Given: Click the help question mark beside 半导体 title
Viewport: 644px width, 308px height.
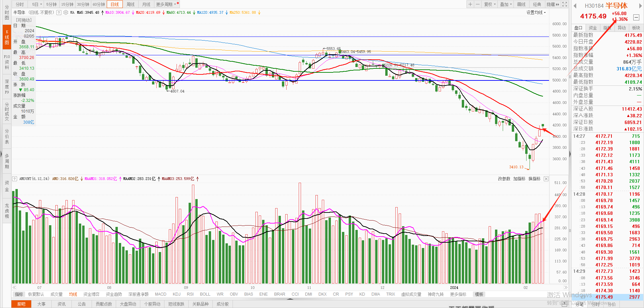Looking at the screenshot, I should coord(59,12).
